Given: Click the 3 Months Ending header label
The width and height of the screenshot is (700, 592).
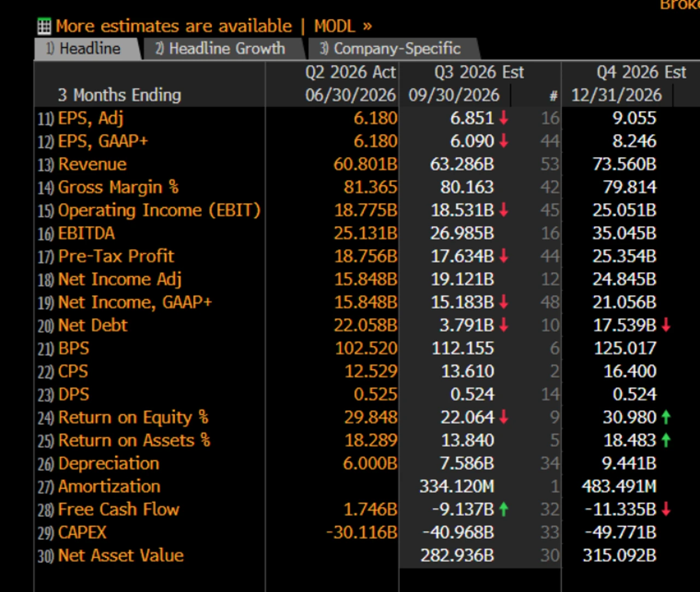Looking at the screenshot, I should point(119,95).
